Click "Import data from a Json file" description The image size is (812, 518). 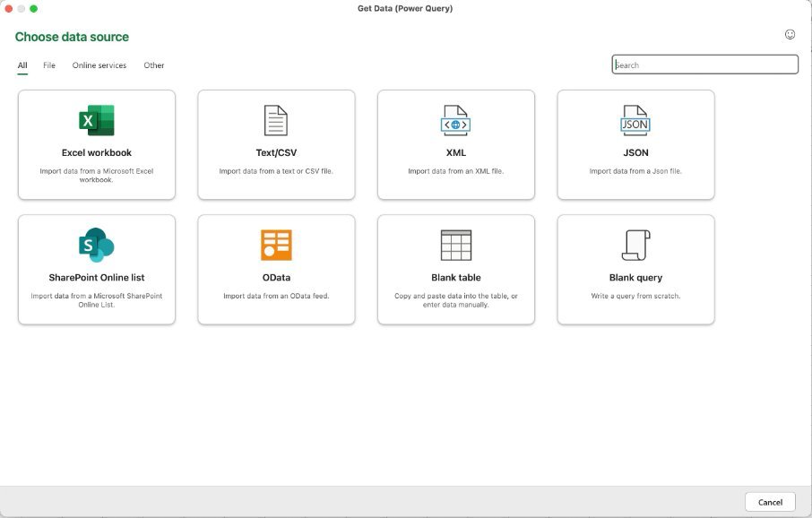(635, 171)
